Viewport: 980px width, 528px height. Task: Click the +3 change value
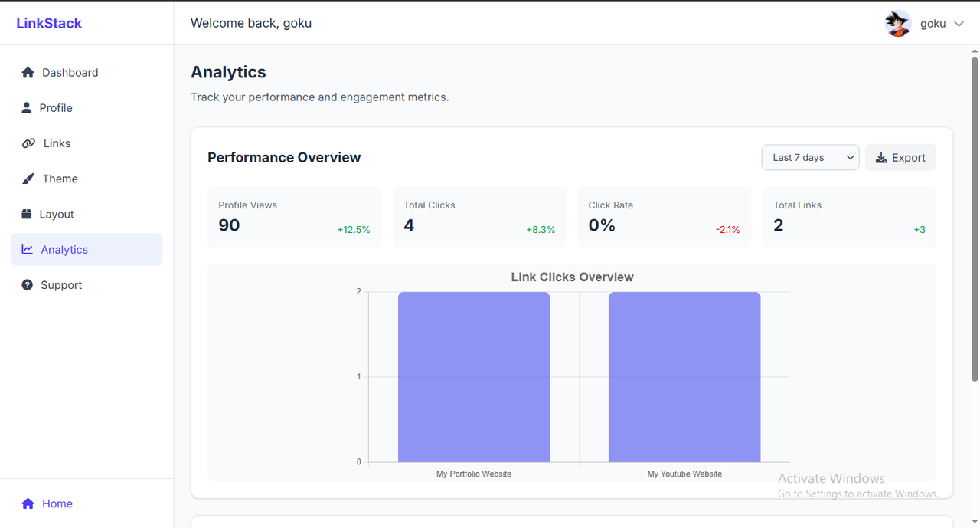[920, 230]
